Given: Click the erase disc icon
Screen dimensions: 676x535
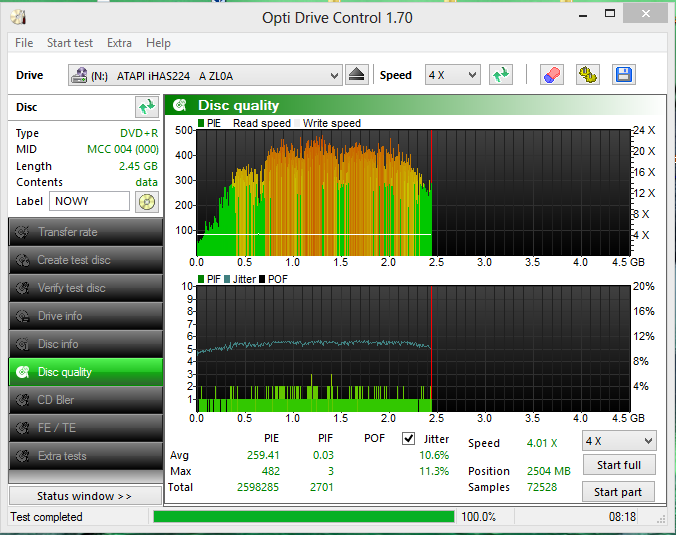Looking at the screenshot, I should 551,75.
